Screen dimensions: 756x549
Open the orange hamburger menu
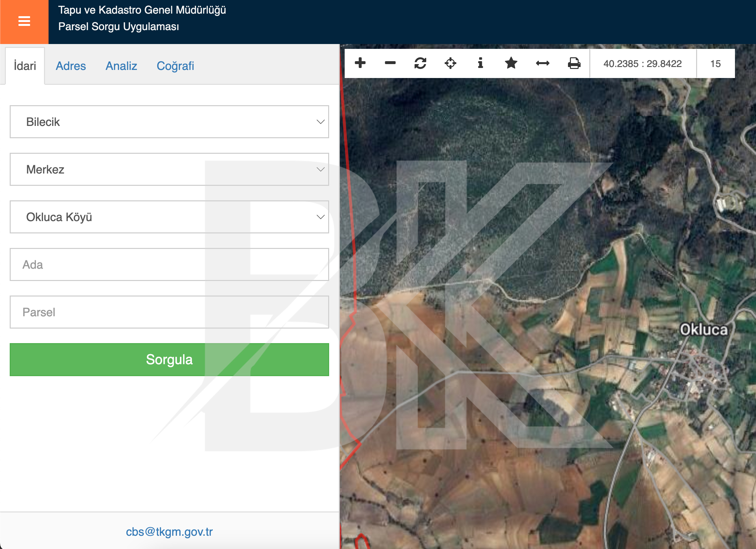click(24, 21)
